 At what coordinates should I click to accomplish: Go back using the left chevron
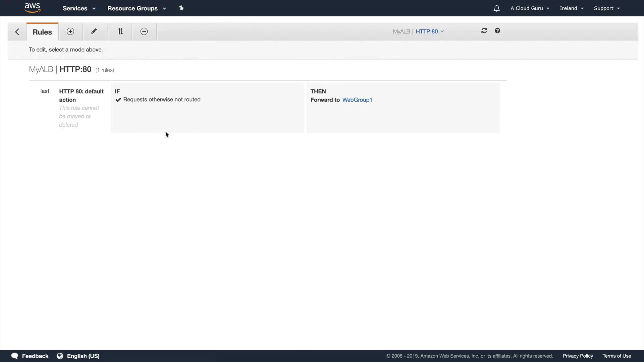click(17, 32)
